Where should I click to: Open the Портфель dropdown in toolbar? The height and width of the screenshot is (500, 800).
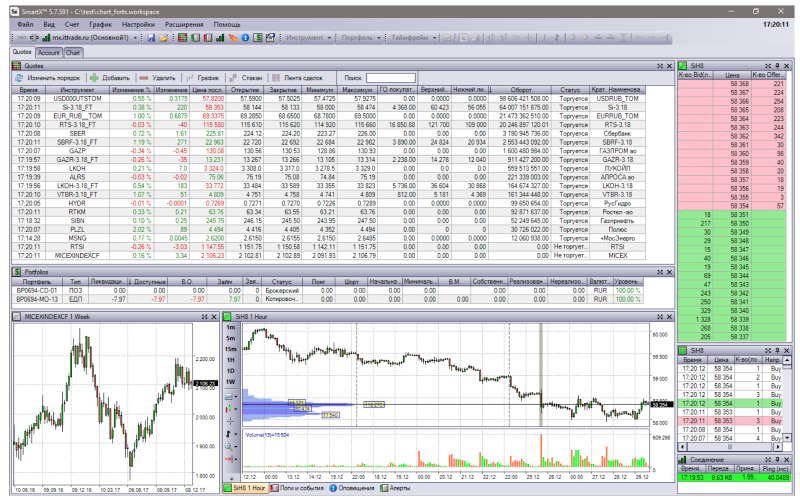379,38
